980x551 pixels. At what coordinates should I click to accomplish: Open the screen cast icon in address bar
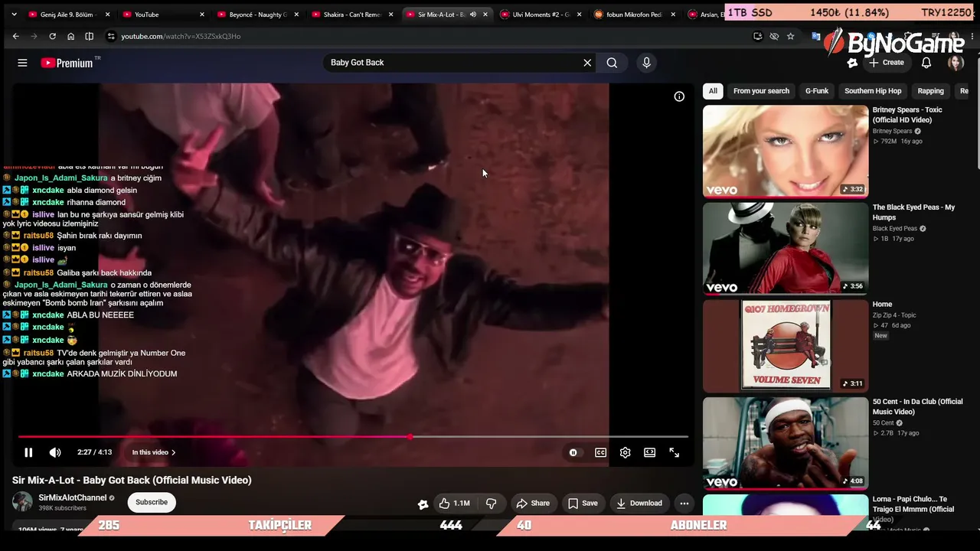758,36
